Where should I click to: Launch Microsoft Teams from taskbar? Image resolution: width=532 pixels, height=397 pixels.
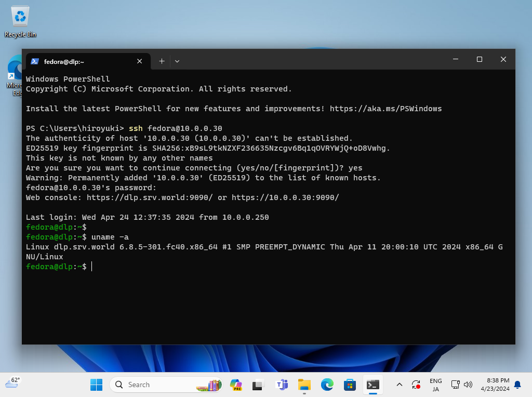point(282,385)
